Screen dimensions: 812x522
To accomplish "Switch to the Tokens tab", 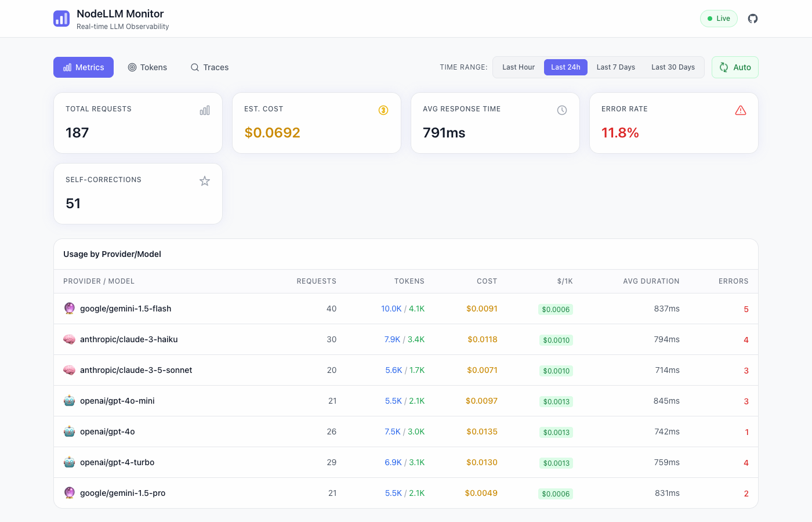I will tap(147, 67).
